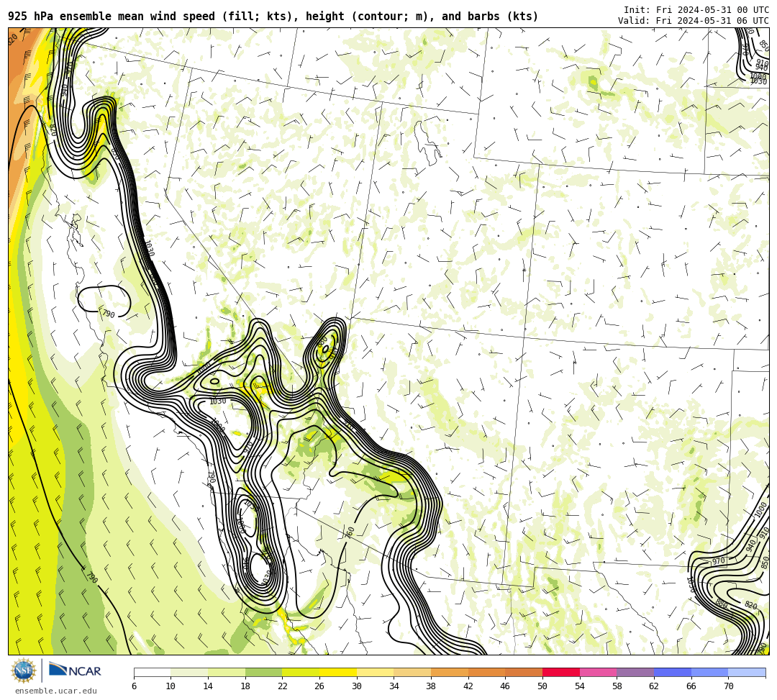Click the '790' label on the closed California contour

pyautogui.click(x=108, y=314)
